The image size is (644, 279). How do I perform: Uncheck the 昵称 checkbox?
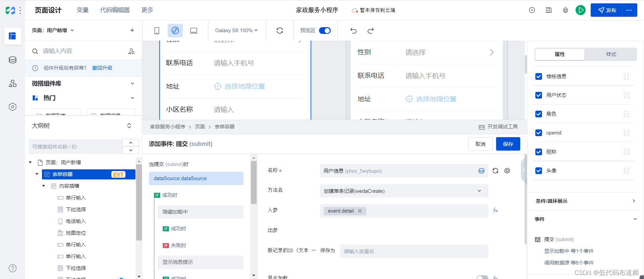tap(539, 152)
